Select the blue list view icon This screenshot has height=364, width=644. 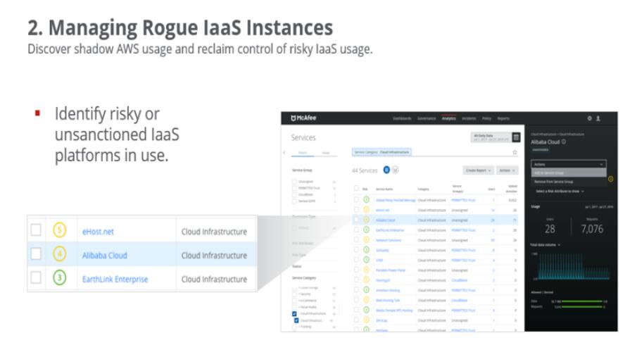tap(386, 170)
